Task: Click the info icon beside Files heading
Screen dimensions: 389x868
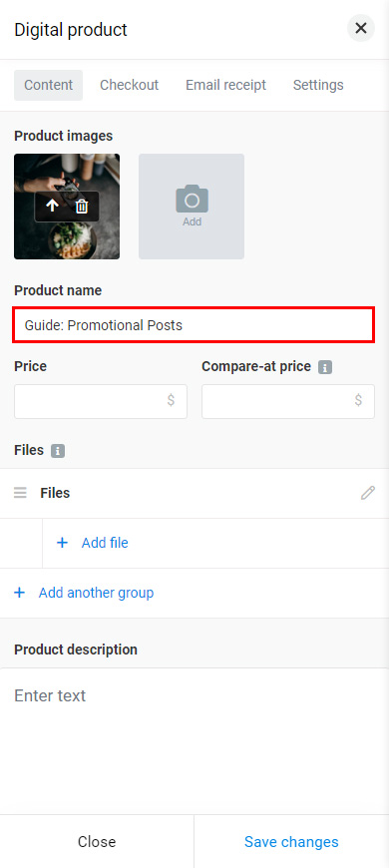Action: (58, 451)
